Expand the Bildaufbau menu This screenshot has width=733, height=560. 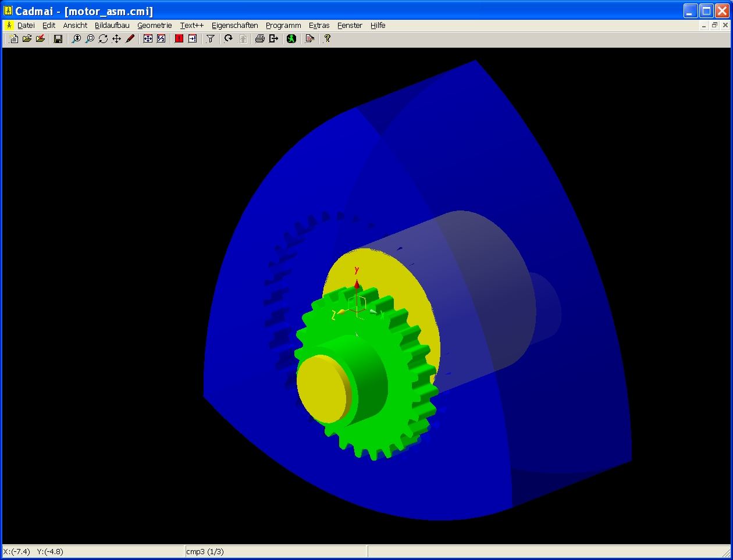[x=112, y=26]
